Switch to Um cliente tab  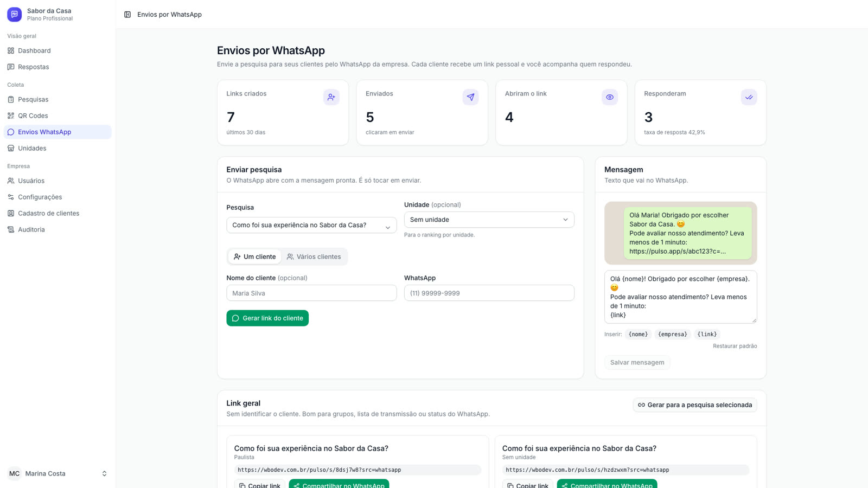(254, 256)
